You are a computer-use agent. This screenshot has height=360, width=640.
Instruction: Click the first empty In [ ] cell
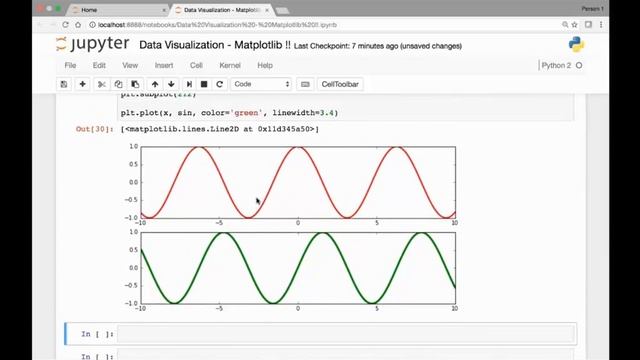click(x=346, y=334)
